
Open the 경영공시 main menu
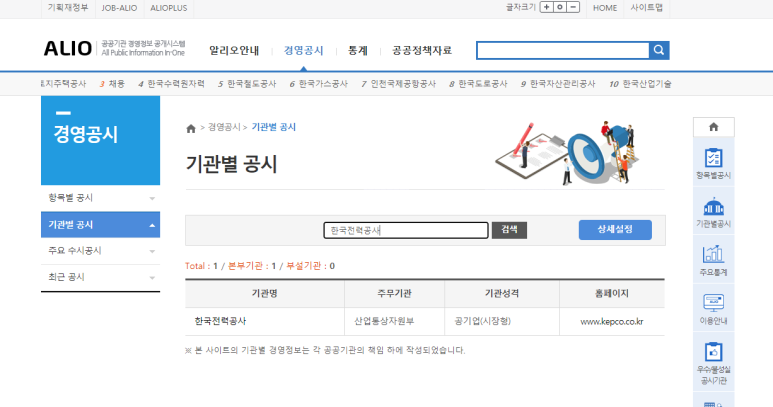(303, 50)
